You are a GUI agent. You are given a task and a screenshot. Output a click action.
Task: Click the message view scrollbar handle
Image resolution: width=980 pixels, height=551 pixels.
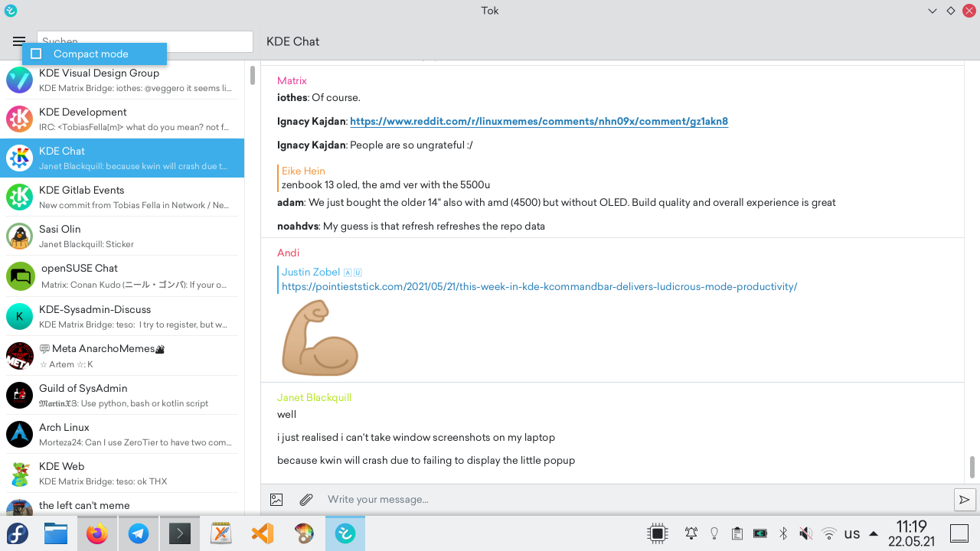click(973, 466)
